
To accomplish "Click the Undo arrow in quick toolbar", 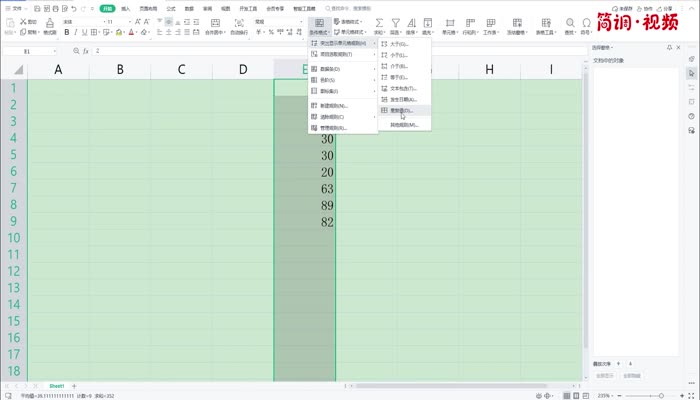I will 73,8.
